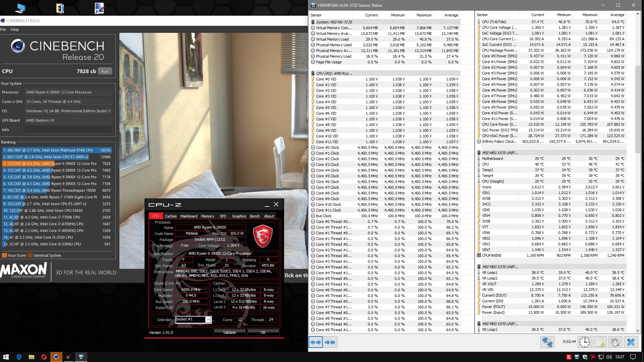Click the clock reset timer icon in HWiNFO
Image resolution: width=644 pixels, height=362 pixels.
coord(584,342)
